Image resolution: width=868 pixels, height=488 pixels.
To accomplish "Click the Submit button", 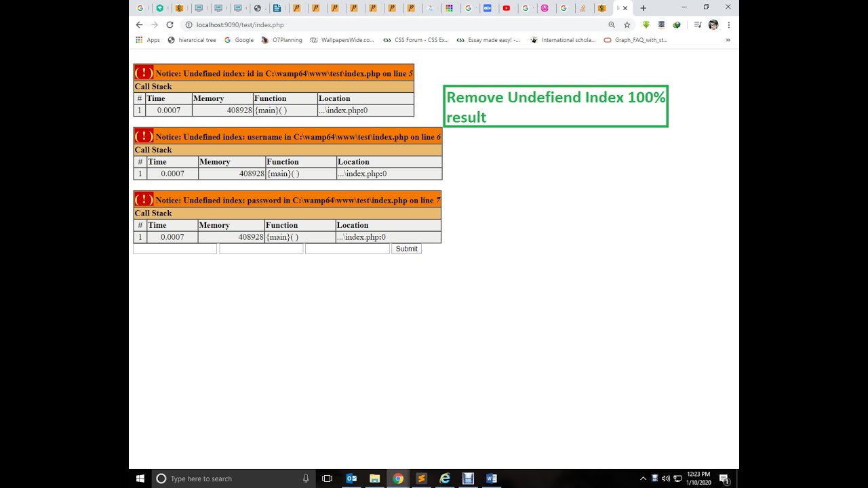I will pos(407,249).
